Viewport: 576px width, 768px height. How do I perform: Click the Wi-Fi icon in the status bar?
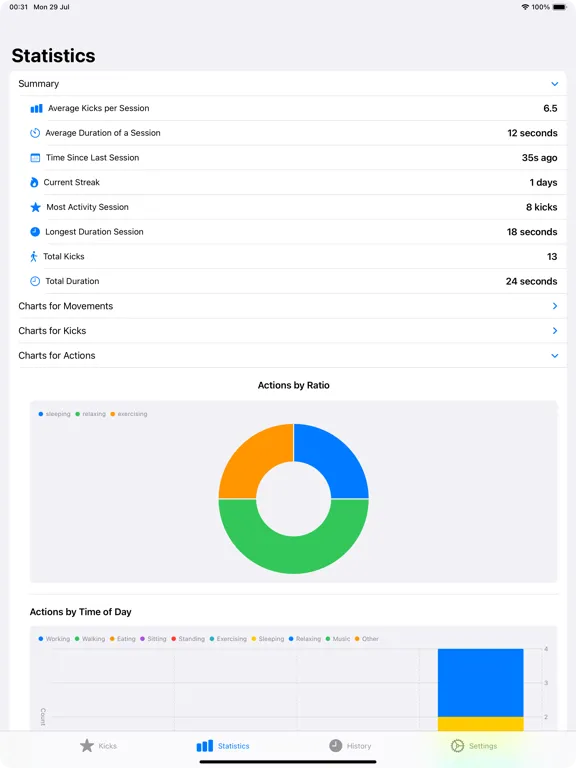coord(525,7)
